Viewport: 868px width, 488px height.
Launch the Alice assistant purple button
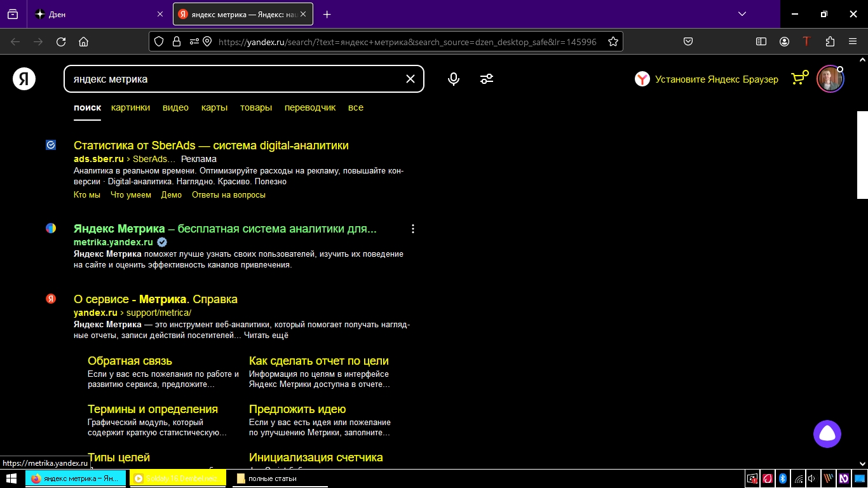coord(827,434)
